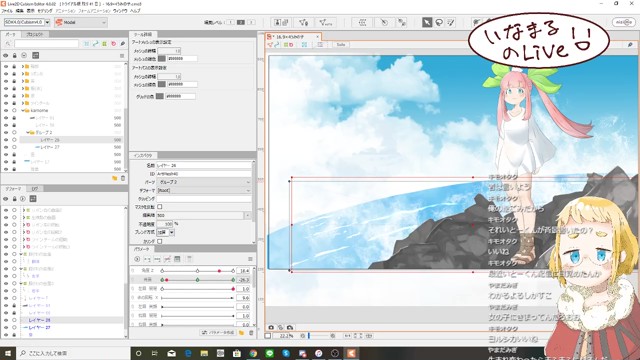Click the 名前 field showing レイヤー 26
640x360 pixels.
tap(204, 165)
